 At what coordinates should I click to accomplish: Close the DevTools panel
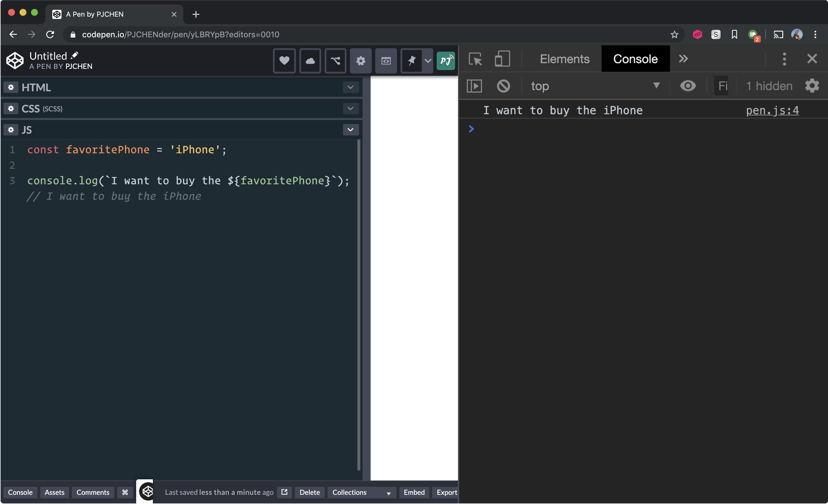[812, 59]
